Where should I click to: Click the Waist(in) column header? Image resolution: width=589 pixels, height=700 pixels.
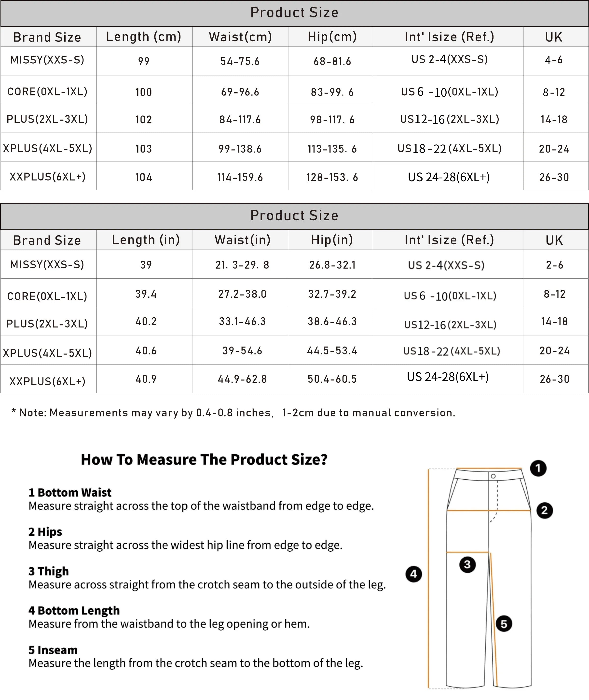coord(242,240)
